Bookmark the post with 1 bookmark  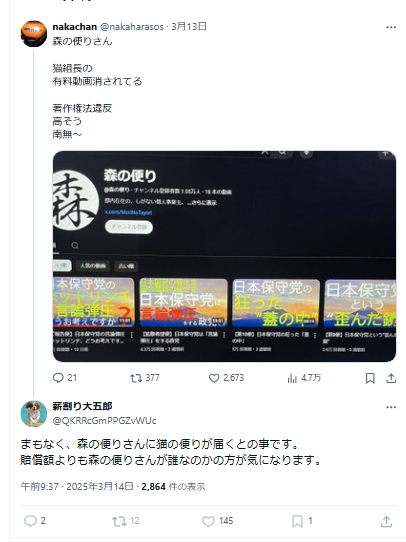pos(302,521)
